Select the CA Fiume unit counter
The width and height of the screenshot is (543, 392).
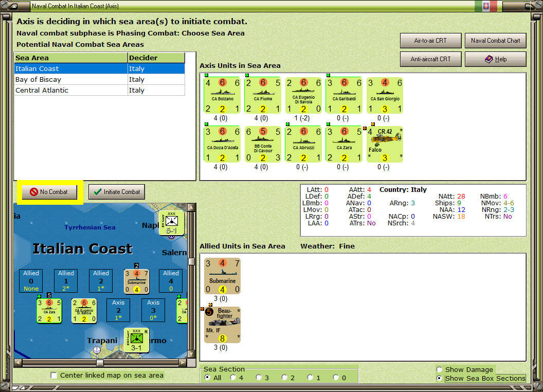[263, 95]
